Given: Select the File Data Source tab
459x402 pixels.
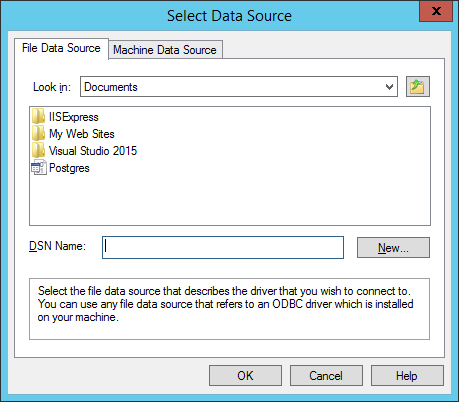Looking at the screenshot, I should 61,48.
